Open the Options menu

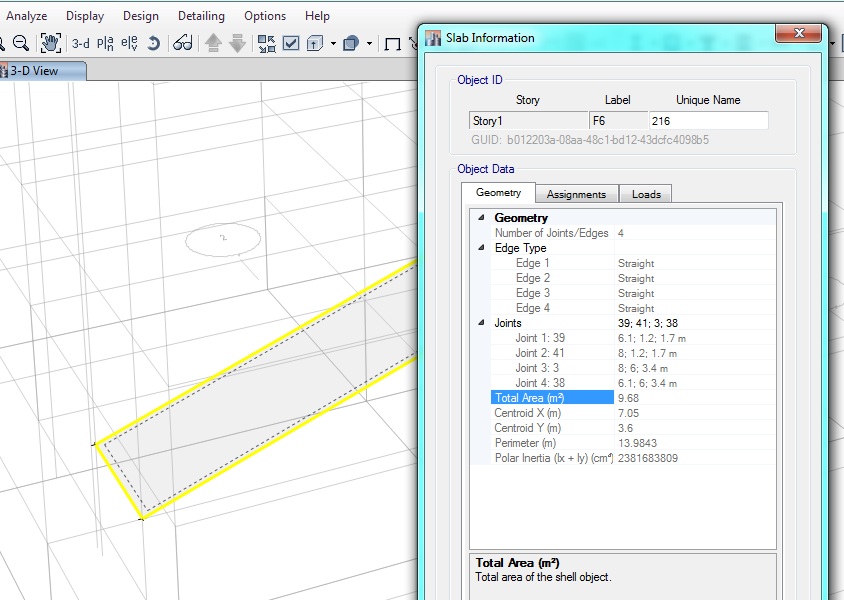point(265,16)
